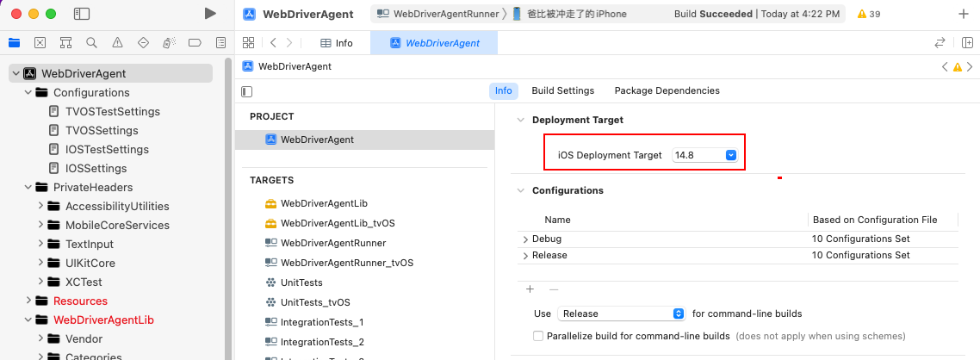Viewport: 980px width, 360px height.
Task: Collapse WebDriverAgent project root
Action: coord(16,74)
